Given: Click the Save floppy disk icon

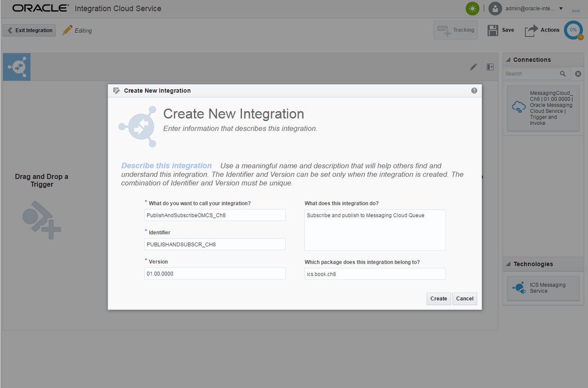Looking at the screenshot, I should click(x=493, y=30).
